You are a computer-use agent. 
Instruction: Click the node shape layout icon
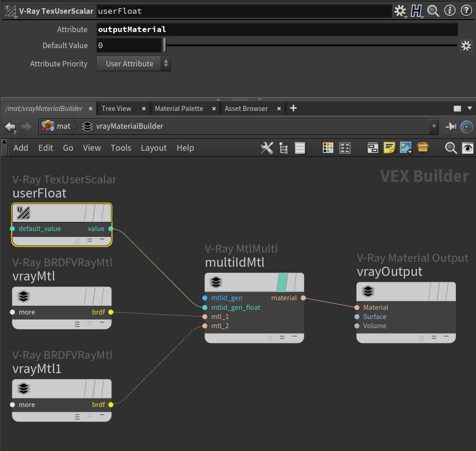tap(345, 148)
